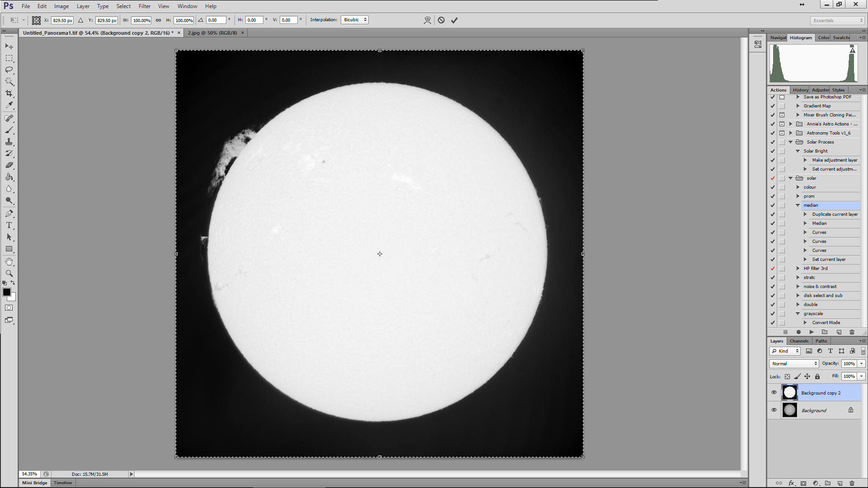Expand the prom action

click(x=798, y=196)
